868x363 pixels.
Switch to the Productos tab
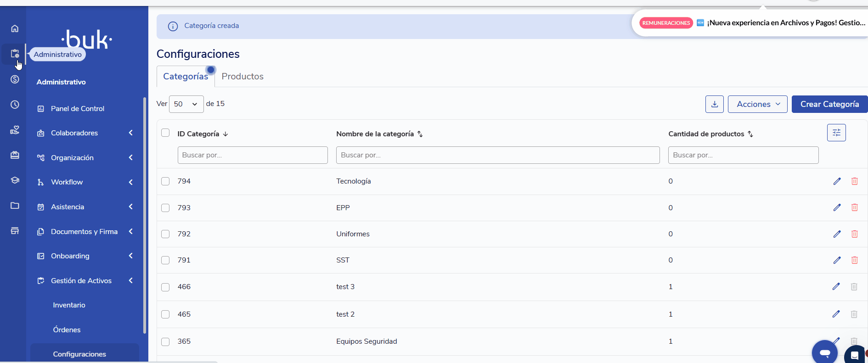pos(242,77)
